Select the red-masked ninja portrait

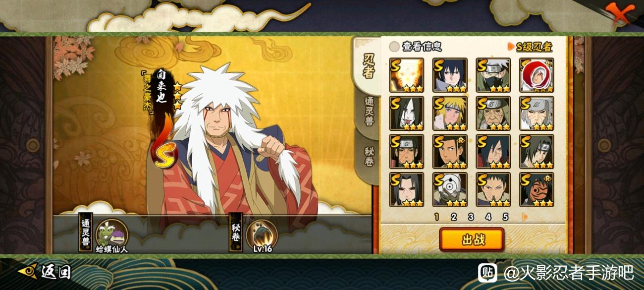[537, 189]
